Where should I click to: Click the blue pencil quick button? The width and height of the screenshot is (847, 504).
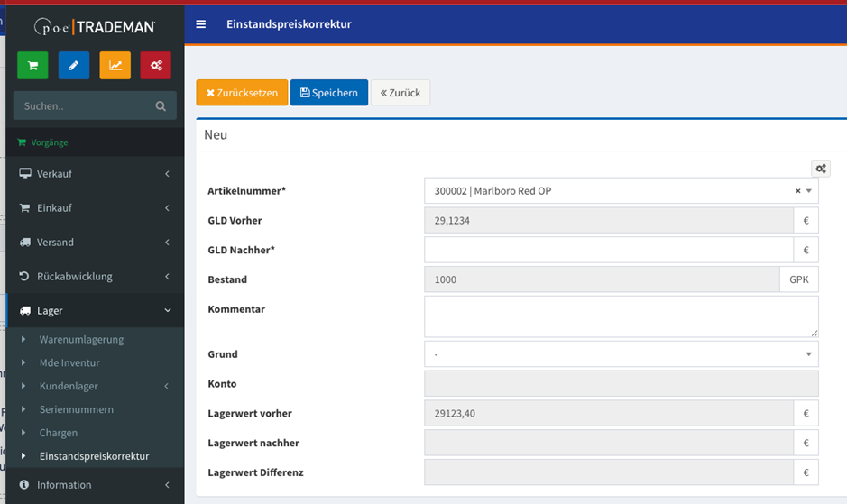point(73,65)
